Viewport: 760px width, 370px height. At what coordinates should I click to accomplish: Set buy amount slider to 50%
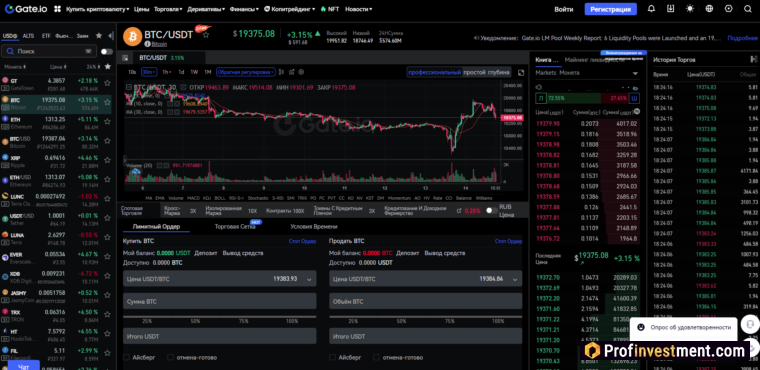tap(195, 321)
